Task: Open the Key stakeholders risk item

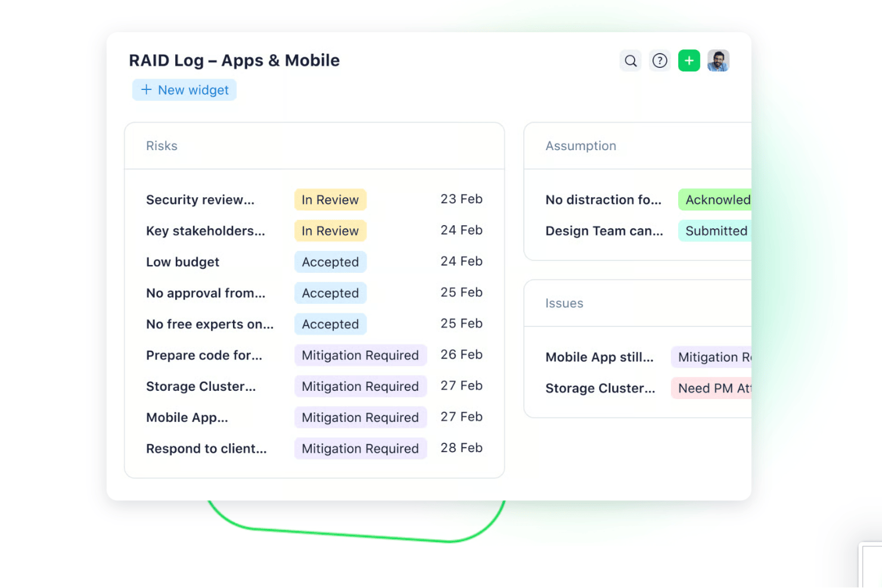Action: click(206, 231)
